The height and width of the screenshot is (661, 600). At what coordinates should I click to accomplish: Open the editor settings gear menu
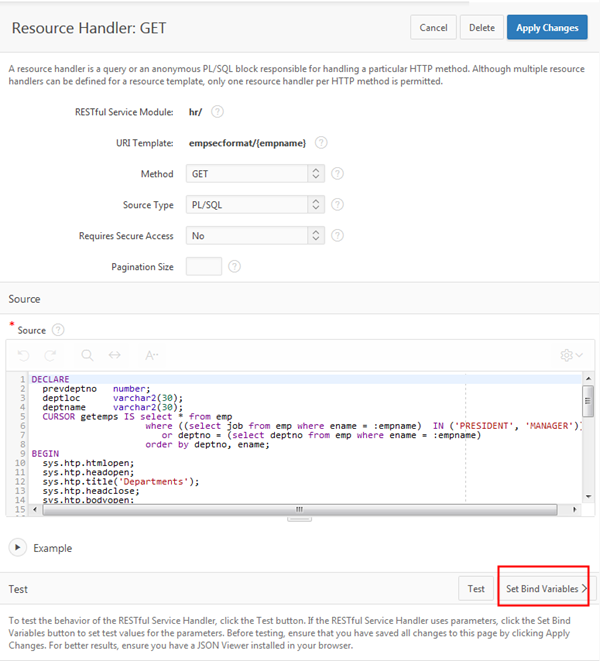pos(571,355)
